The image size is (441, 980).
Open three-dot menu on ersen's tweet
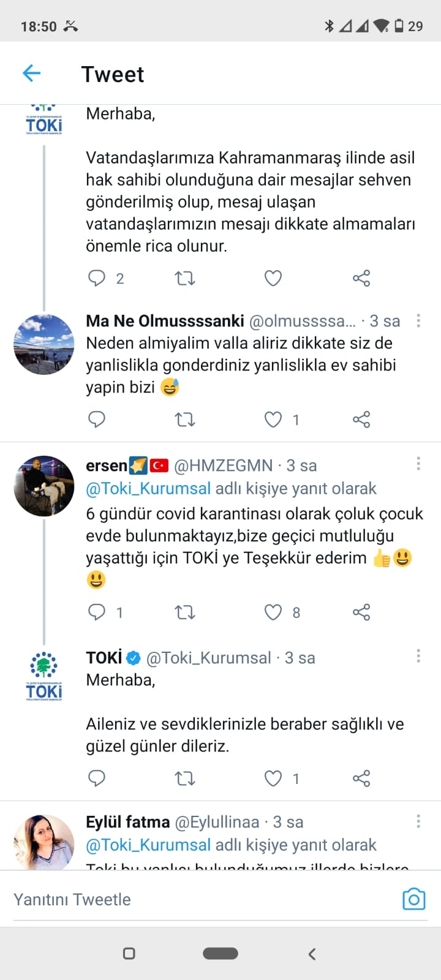[x=418, y=464]
